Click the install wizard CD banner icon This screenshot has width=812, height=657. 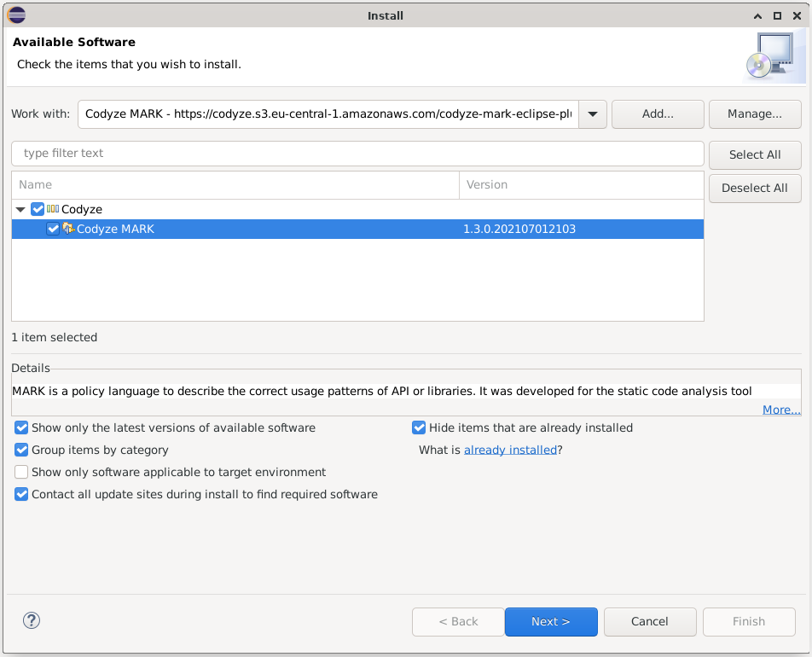(x=774, y=57)
